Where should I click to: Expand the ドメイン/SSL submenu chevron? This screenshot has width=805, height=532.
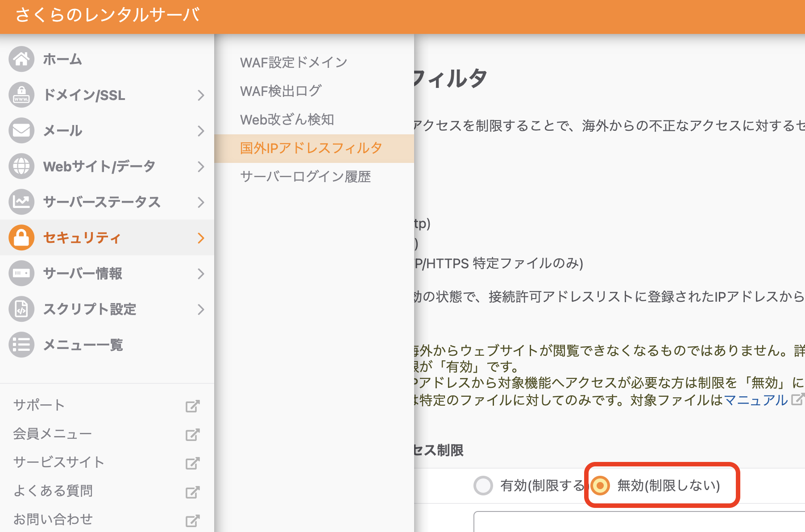coord(202,95)
